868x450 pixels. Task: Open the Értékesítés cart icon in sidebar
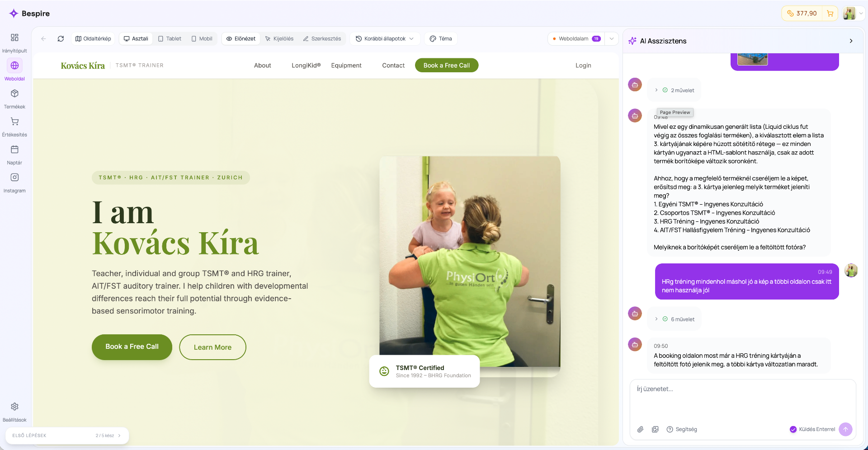pyautogui.click(x=14, y=122)
